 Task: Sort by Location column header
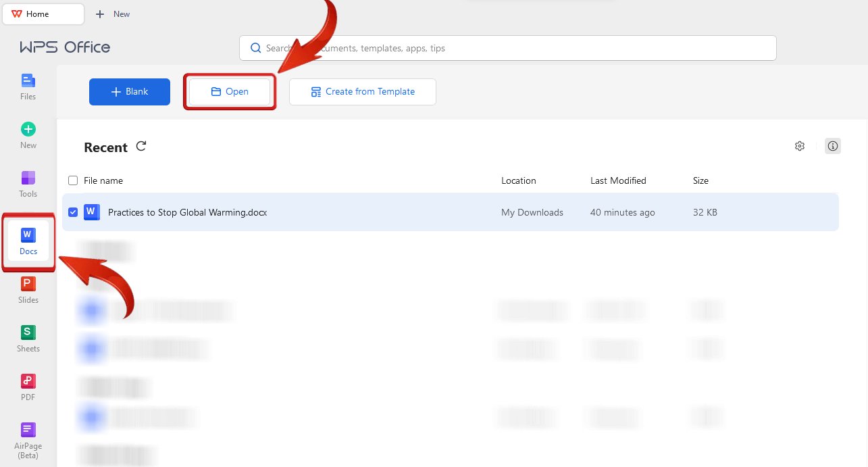[x=519, y=180]
